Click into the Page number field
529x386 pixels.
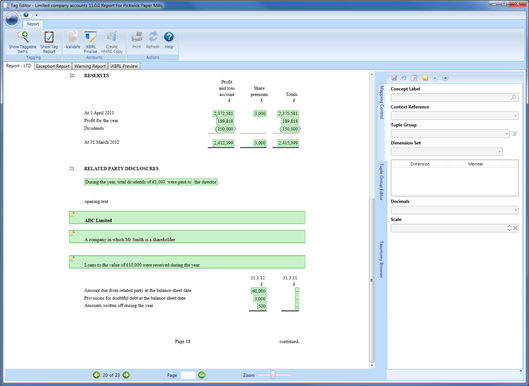pos(188,375)
